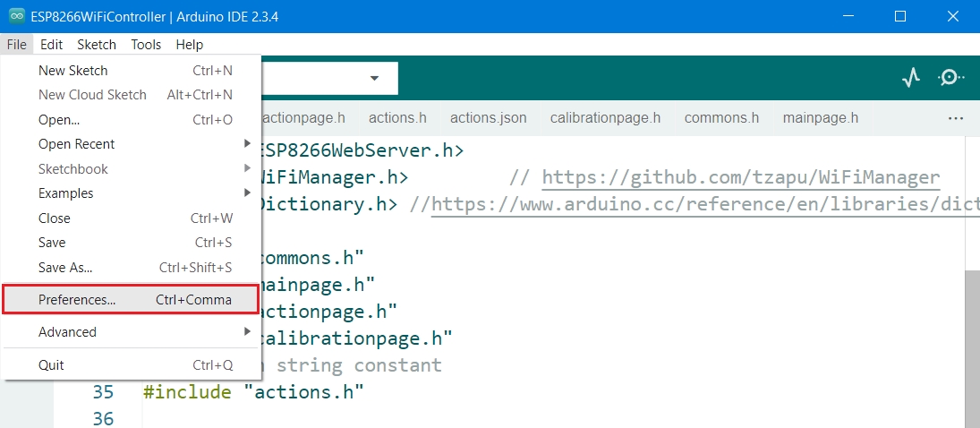The height and width of the screenshot is (428, 980).
Task: Switch to the actions.json tab
Action: coord(488,118)
